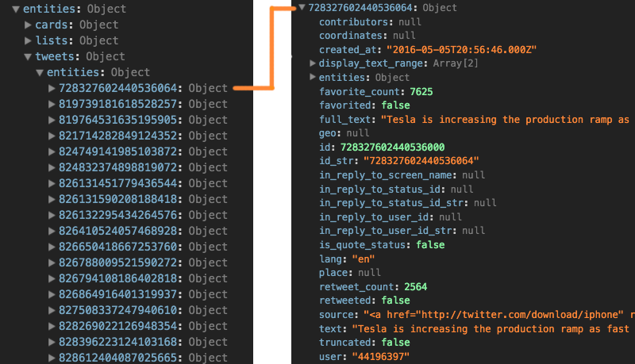635x364 pixels.
Task: Expand tweet 826410524057468928
Action: click(x=52, y=231)
